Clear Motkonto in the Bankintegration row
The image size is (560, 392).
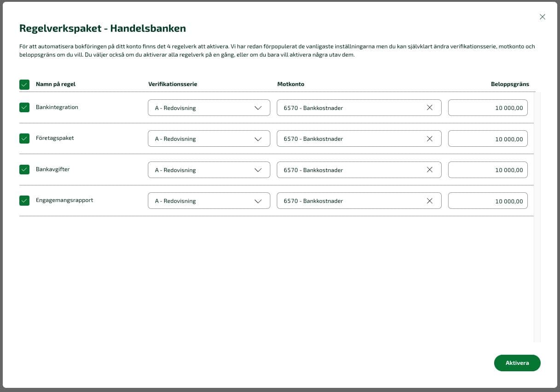tap(430, 108)
